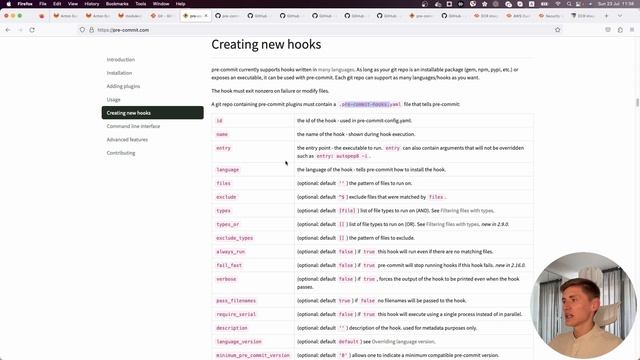Open the History menu

(x=91, y=4)
